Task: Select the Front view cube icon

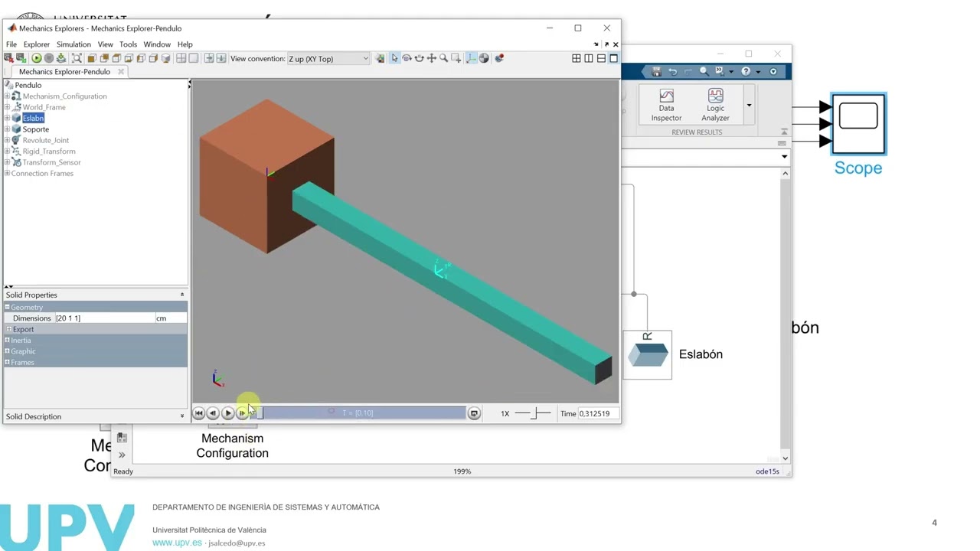Action: click(x=91, y=58)
